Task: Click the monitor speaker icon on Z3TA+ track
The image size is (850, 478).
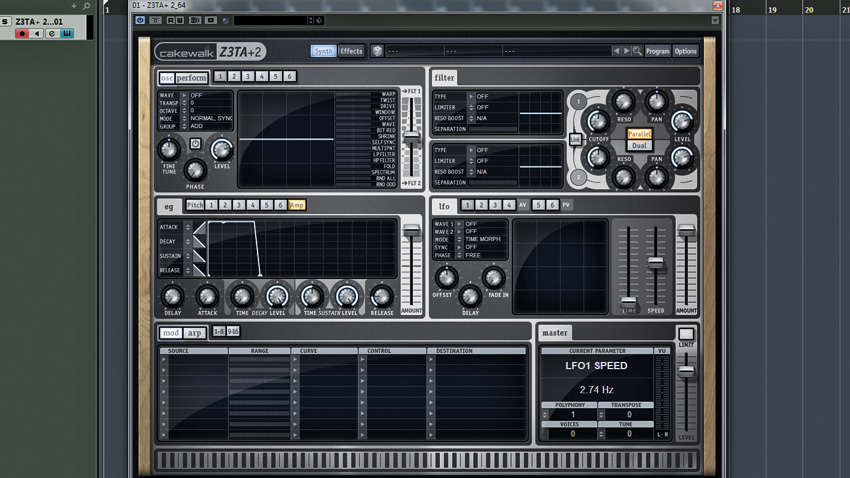Action: [37, 34]
